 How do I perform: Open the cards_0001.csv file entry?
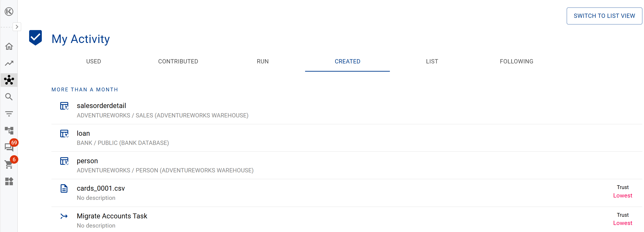[x=101, y=188]
